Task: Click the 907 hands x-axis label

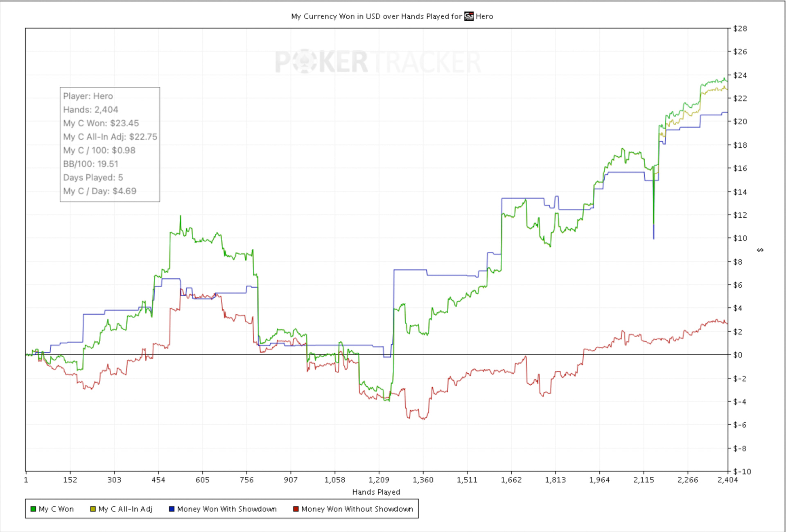Action: click(291, 480)
